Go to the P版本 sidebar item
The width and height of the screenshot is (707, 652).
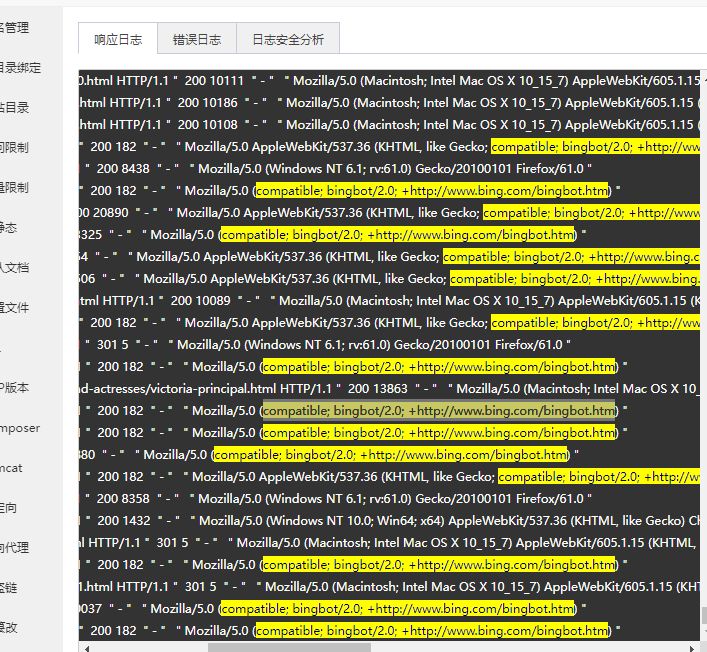(x=14, y=387)
